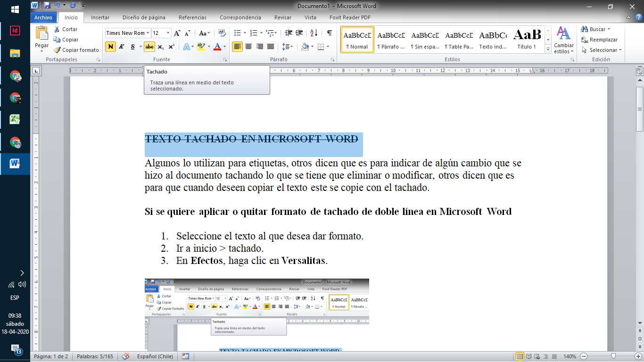Open the Seleccionar dropdown

(602, 50)
